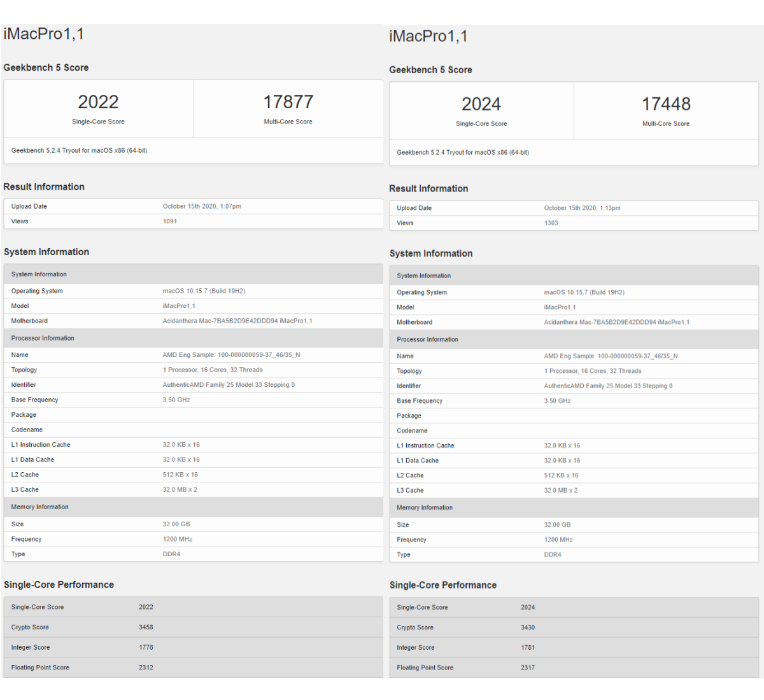
Task: Click left Model value iMacPro1,1
Action: click(179, 306)
